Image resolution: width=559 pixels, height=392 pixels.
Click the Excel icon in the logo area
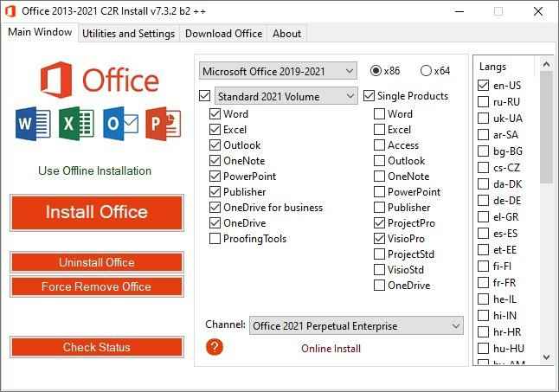coord(76,124)
